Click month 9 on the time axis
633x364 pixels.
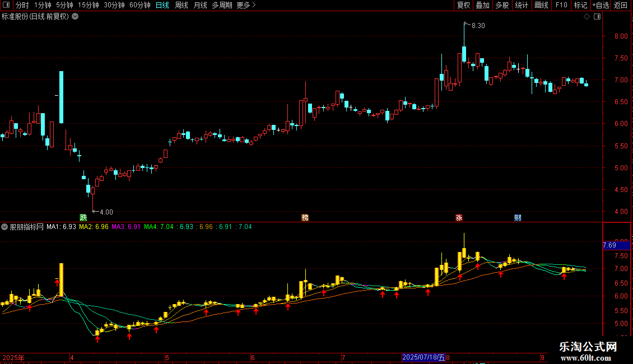[x=543, y=357]
